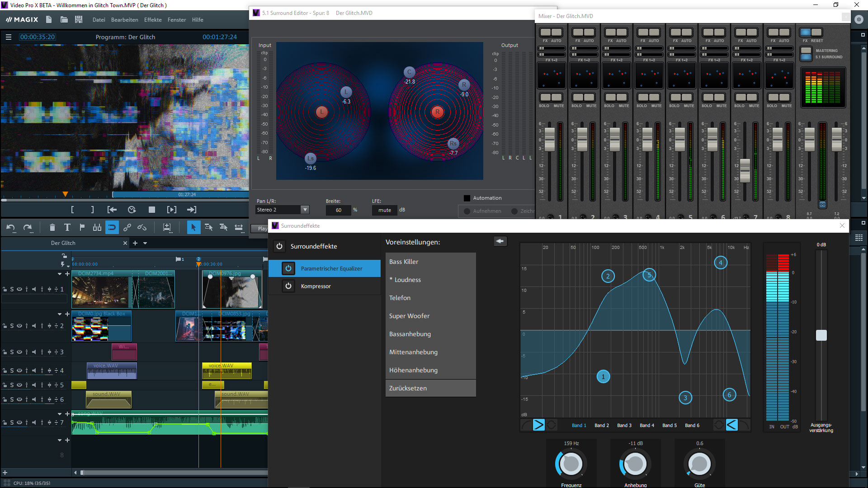Delete selected object with trash icon
This screenshot has height=488, width=868.
[x=52, y=227]
